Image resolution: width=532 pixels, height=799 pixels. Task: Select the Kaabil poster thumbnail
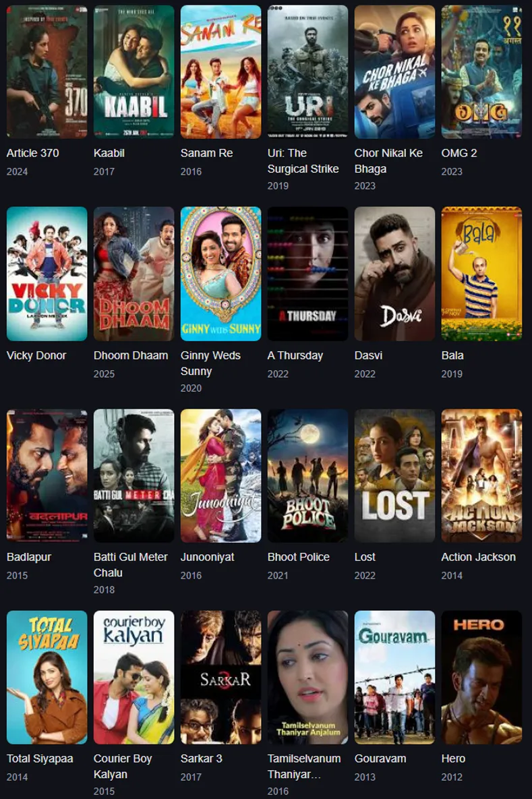134,72
